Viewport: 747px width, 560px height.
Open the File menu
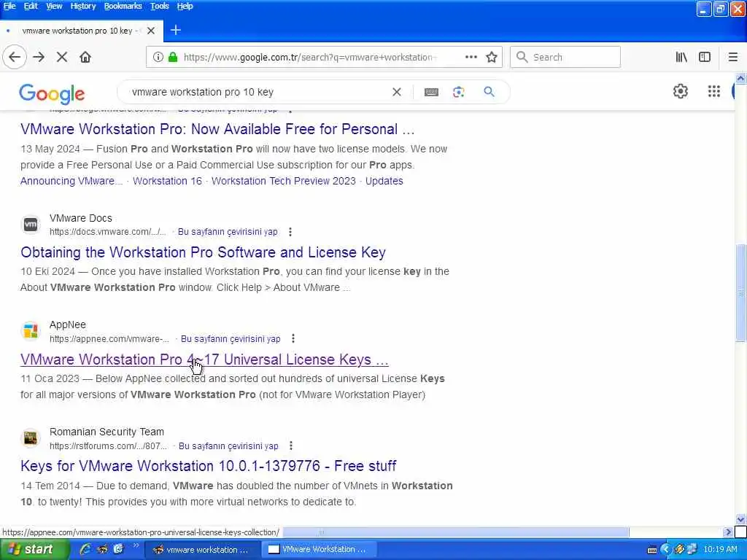(9, 6)
